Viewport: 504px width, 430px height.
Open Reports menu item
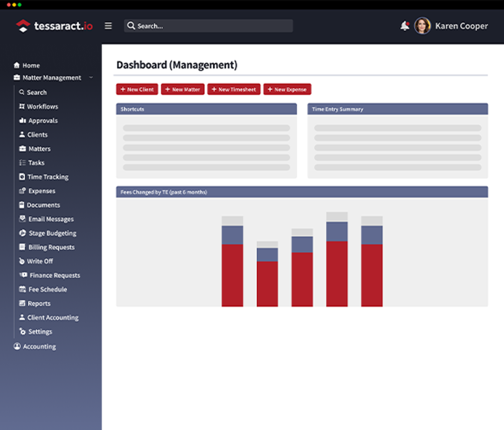click(39, 304)
